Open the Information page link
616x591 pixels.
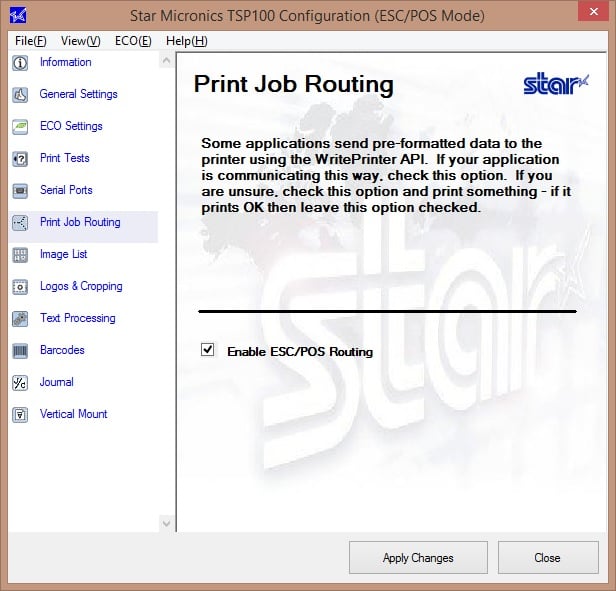coord(66,62)
